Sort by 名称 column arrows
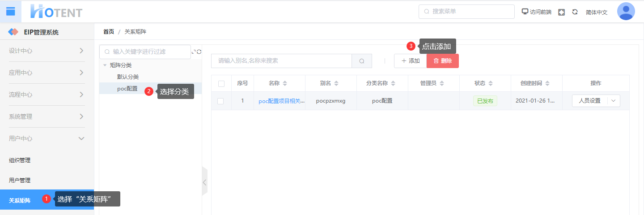The height and width of the screenshot is (215, 644). pos(285,83)
